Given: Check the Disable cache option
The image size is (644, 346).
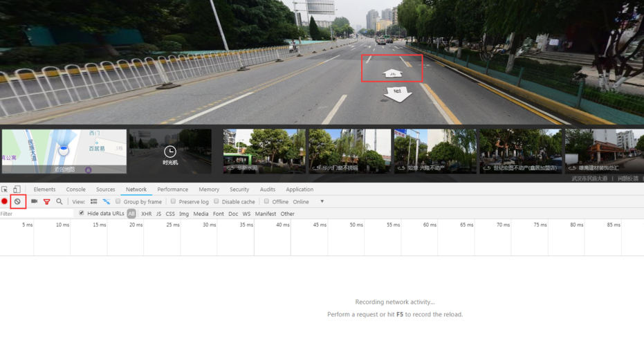Looking at the screenshot, I should [x=216, y=201].
